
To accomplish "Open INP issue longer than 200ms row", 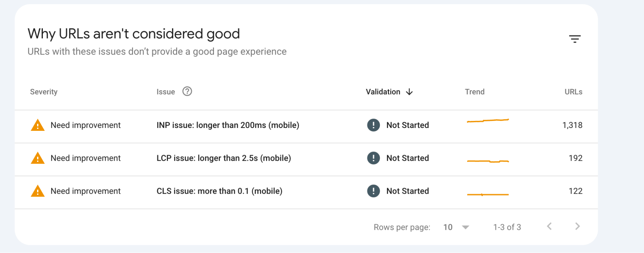I will point(228,125).
